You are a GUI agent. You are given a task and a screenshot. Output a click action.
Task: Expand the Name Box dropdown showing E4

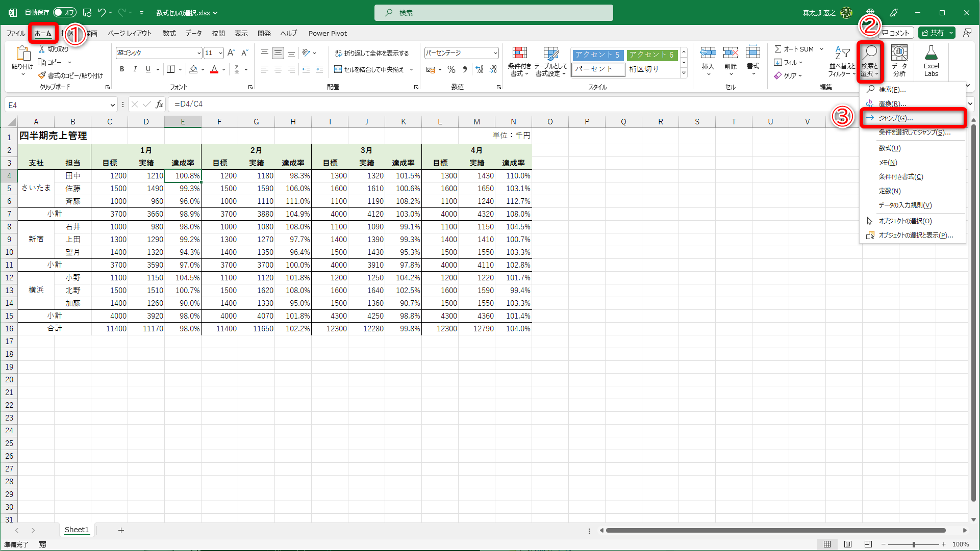[x=112, y=105]
